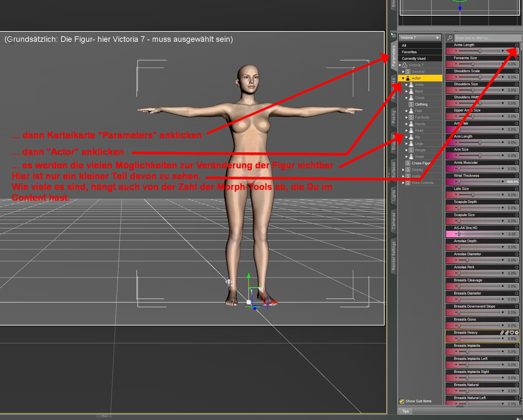Open the gear settings of Breasts Heavy
This screenshot has height=420, width=523.
point(517,333)
